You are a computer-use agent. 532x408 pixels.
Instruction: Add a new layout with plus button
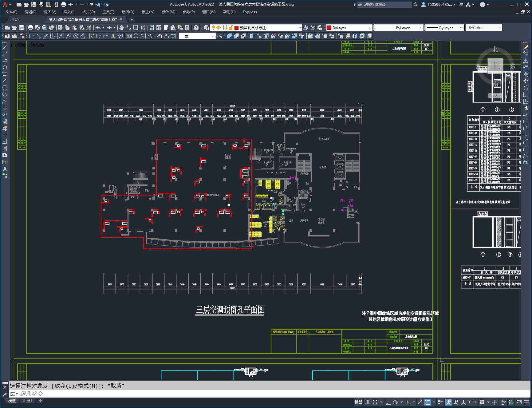coord(40,401)
